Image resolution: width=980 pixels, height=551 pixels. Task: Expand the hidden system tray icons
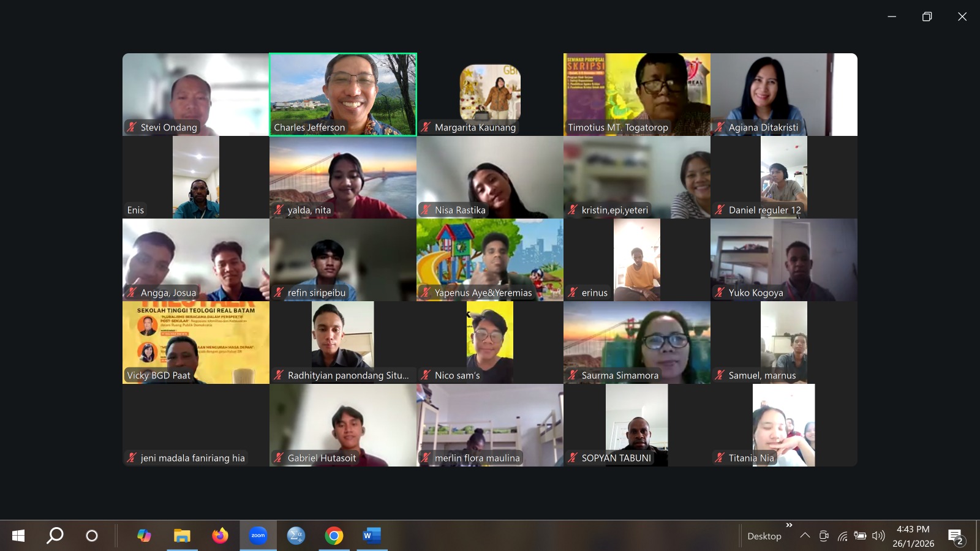[805, 536]
